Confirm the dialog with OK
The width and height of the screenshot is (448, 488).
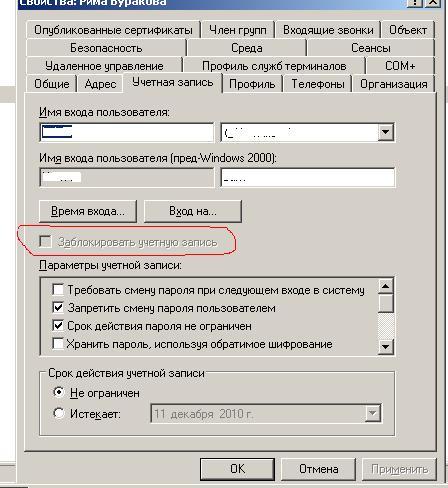point(237,469)
